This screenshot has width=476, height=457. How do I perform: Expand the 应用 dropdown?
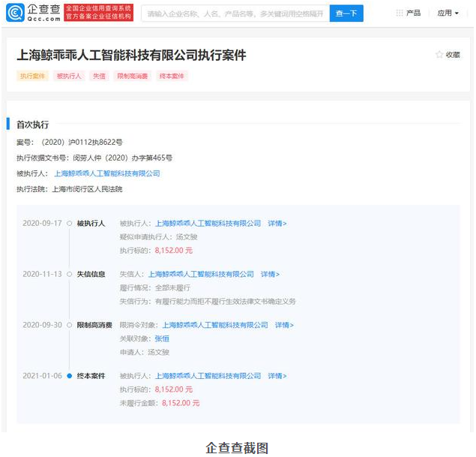click(x=448, y=13)
